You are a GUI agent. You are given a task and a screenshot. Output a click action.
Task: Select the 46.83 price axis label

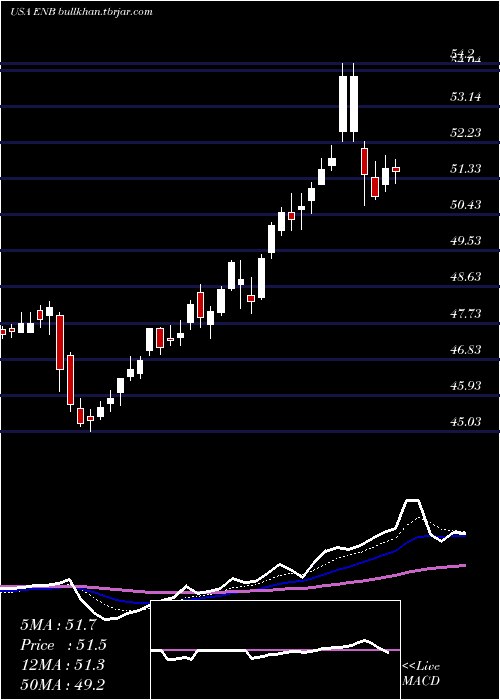466,350
